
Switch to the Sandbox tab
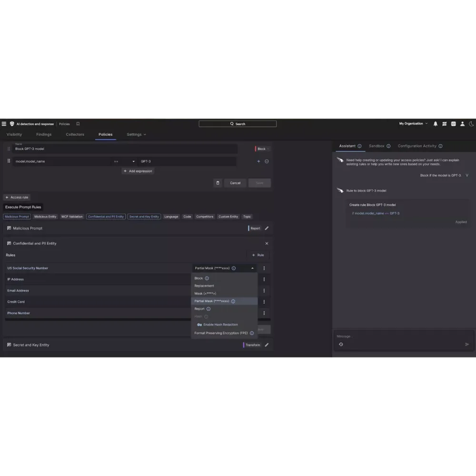coord(377,146)
